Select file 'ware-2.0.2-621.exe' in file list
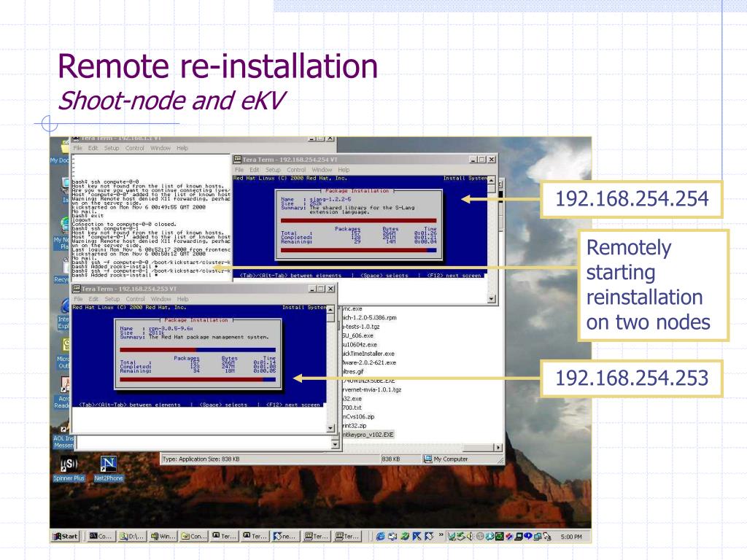Screen dimensions: 747x560 click(369, 363)
